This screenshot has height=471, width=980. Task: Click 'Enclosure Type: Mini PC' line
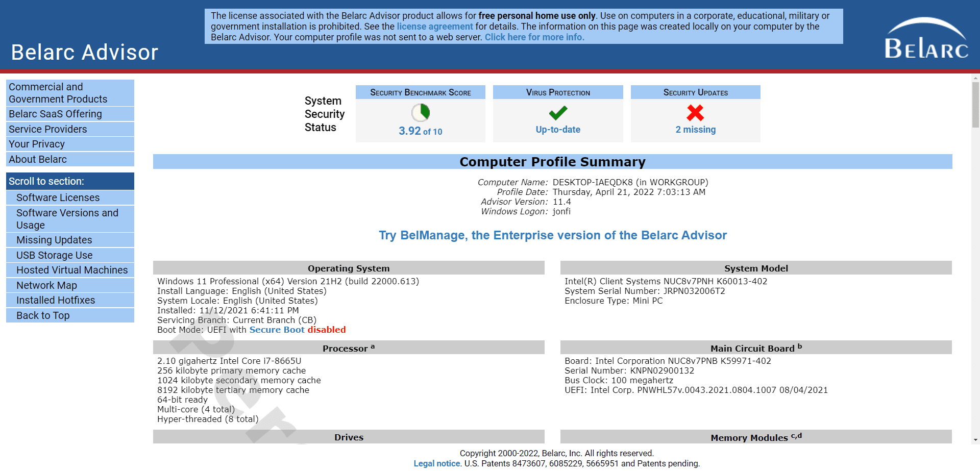coord(614,301)
